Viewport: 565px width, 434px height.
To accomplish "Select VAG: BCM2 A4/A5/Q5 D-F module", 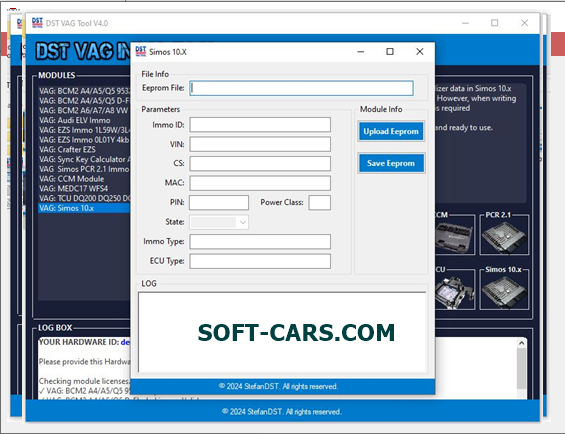I will tap(84, 101).
